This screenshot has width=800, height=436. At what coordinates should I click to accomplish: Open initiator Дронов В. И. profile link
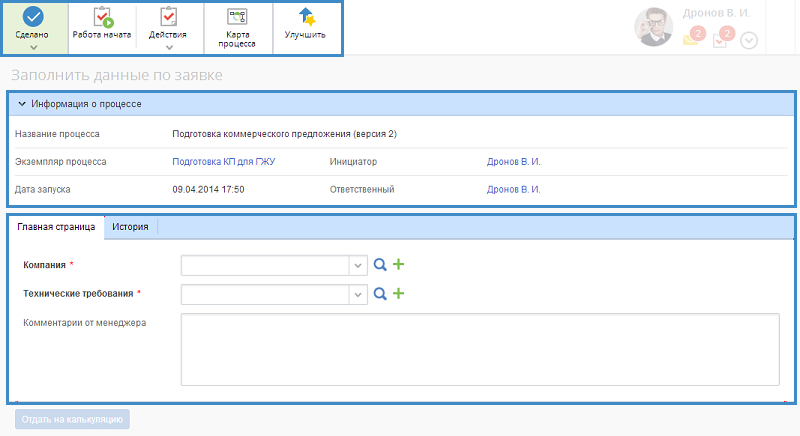pyautogui.click(x=513, y=161)
